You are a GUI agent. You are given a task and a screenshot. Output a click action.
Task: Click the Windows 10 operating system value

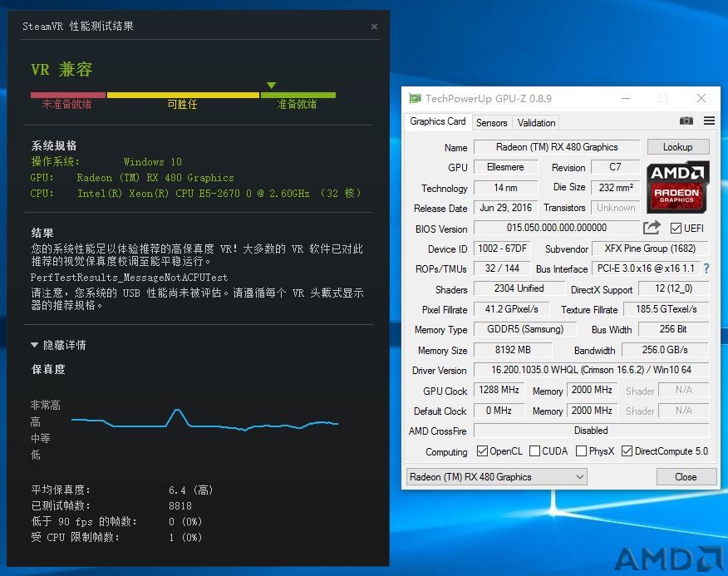(x=153, y=161)
